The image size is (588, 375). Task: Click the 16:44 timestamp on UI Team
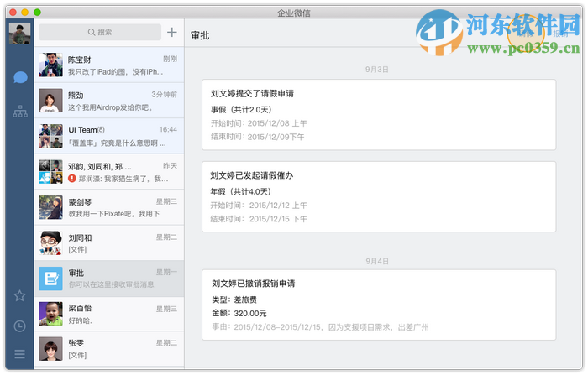168,130
